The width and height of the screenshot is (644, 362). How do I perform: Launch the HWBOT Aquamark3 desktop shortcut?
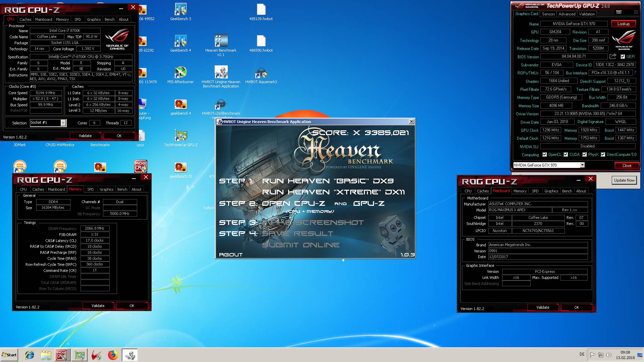(261, 75)
